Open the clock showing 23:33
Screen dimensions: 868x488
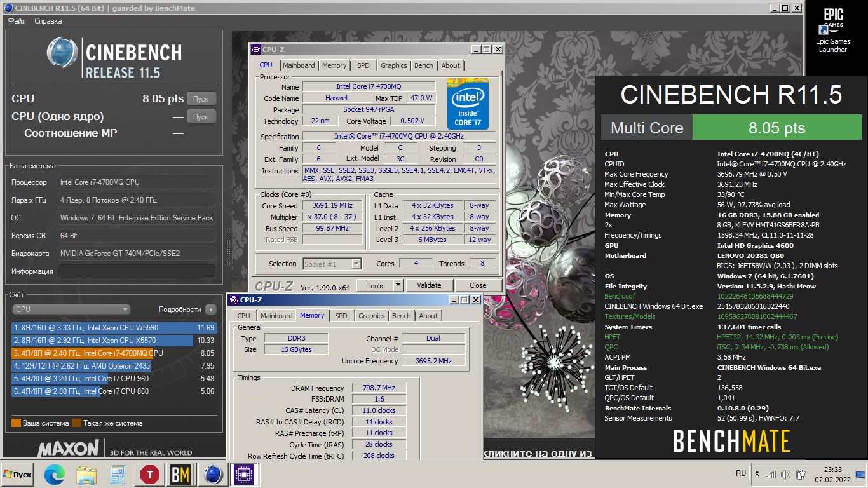(832, 475)
